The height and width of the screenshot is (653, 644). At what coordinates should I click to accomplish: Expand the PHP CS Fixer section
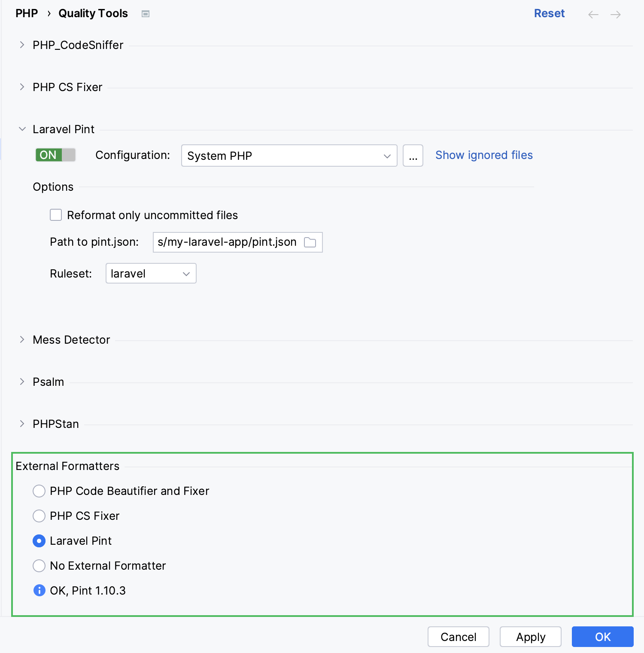tap(22, 87)
